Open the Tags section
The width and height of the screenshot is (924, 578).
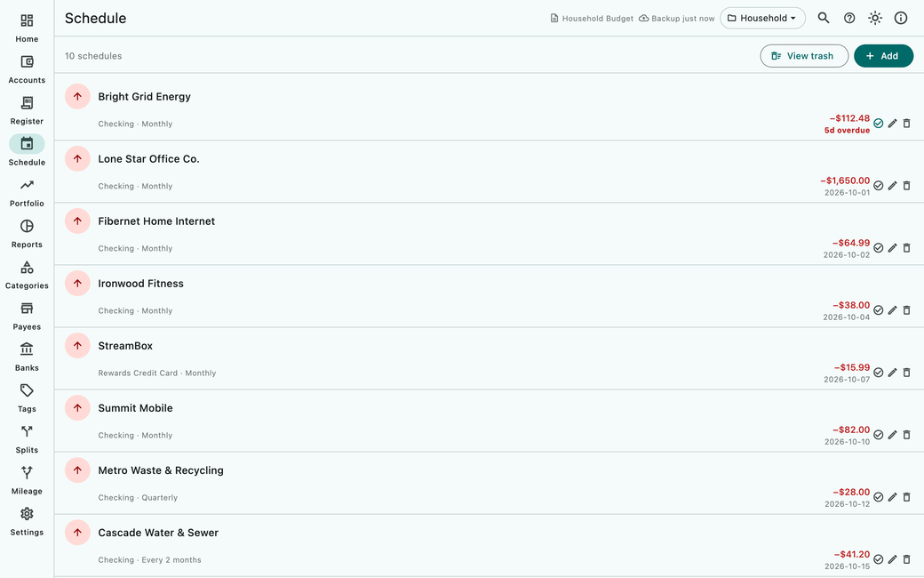tap(27, 398)
